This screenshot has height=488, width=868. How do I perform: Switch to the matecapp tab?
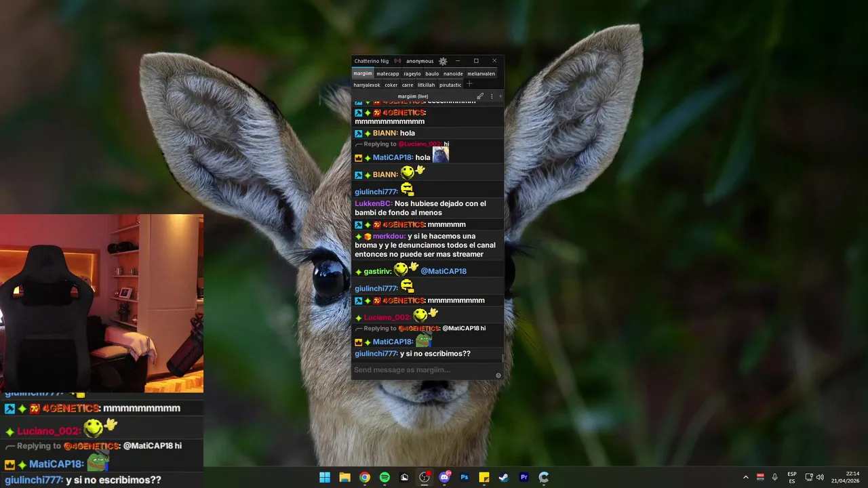click(x=388, y=73)
